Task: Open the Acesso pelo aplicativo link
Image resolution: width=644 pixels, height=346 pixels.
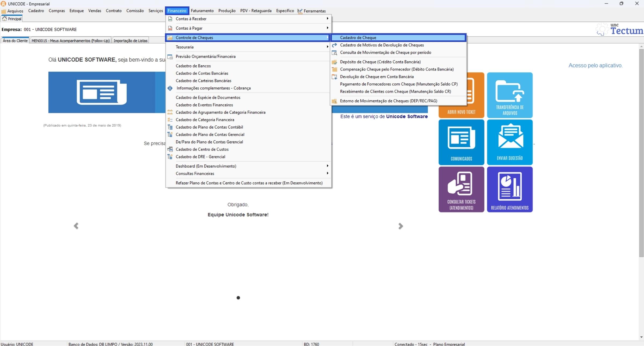Action: pos(595,65)
